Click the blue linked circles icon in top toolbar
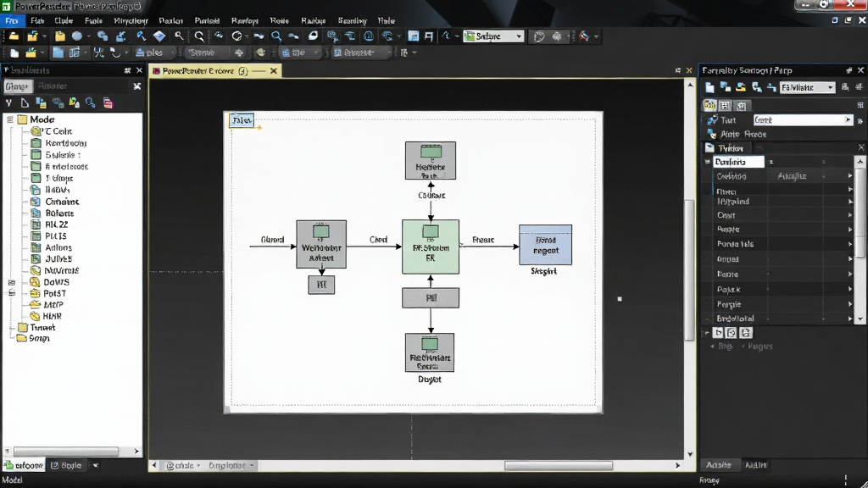868x488 pixels. (x=103, y=36)
